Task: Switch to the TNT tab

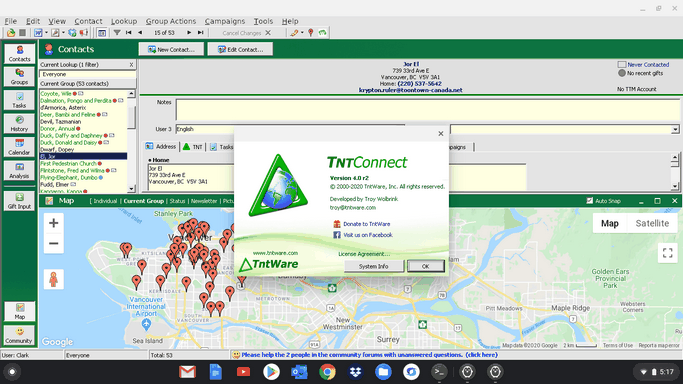Action: [x=193, y=147]
